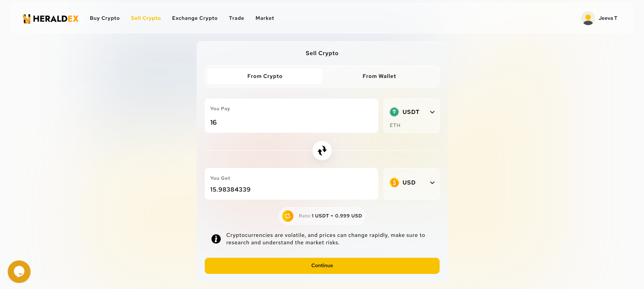Click the user avatar icon

coord(588,18)
